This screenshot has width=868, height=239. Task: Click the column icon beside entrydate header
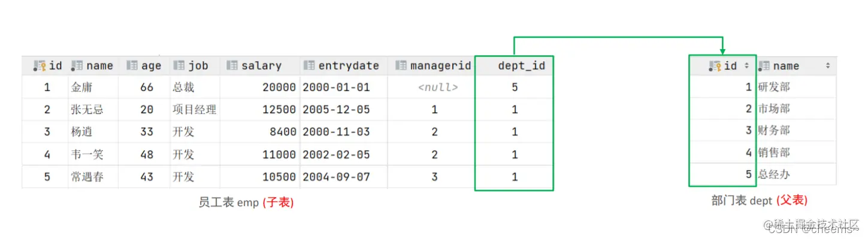309,66
